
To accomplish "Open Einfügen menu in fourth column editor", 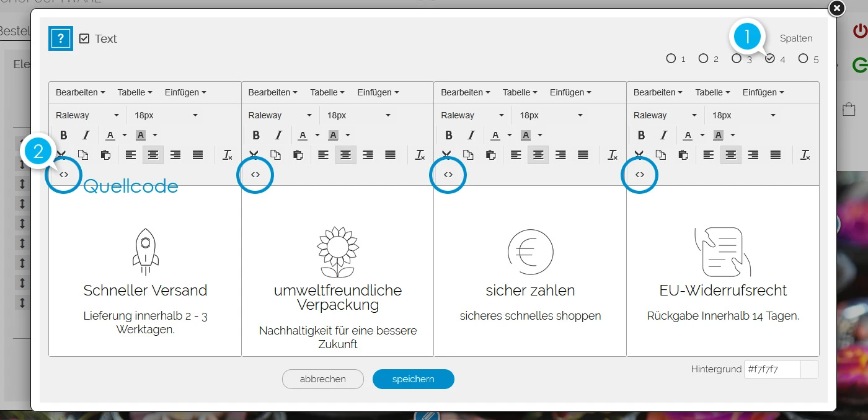I will (x=763, y=92).
